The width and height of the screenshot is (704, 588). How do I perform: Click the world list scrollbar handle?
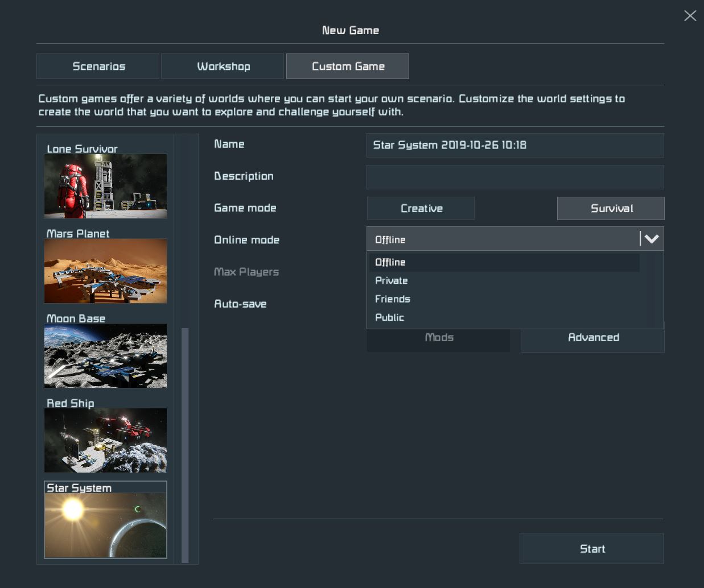click(x=185, y=445)
